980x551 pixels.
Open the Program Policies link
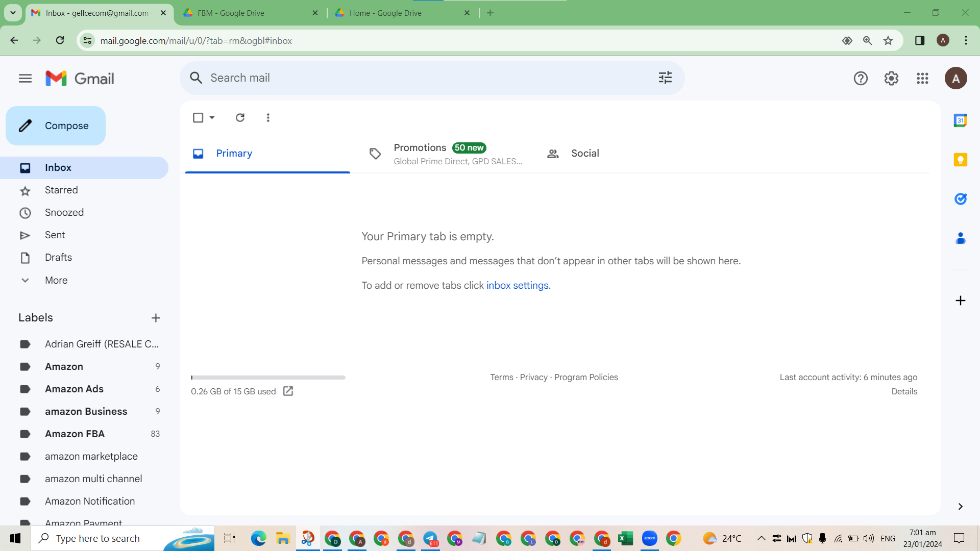point(586,377)
